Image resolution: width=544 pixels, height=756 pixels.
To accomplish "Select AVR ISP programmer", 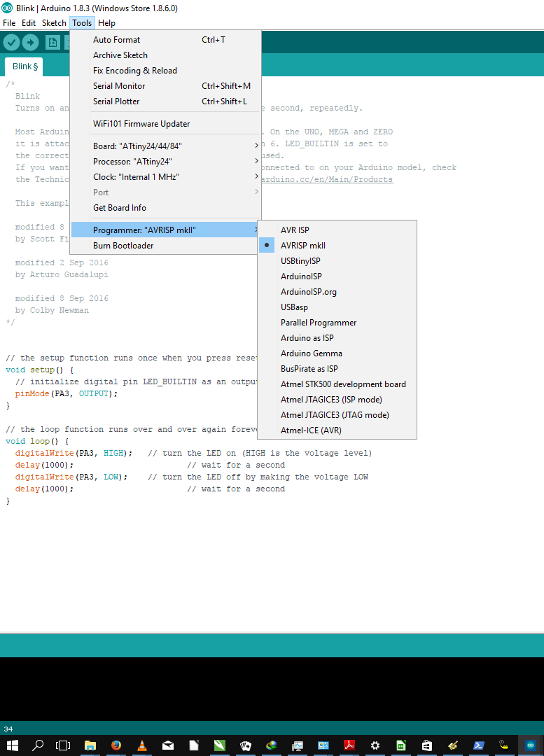I will pos(337,230).
